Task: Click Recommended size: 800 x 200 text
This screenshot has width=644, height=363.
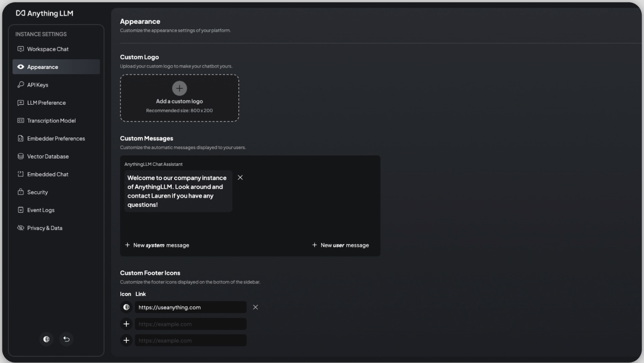Action: coord(179,110)
